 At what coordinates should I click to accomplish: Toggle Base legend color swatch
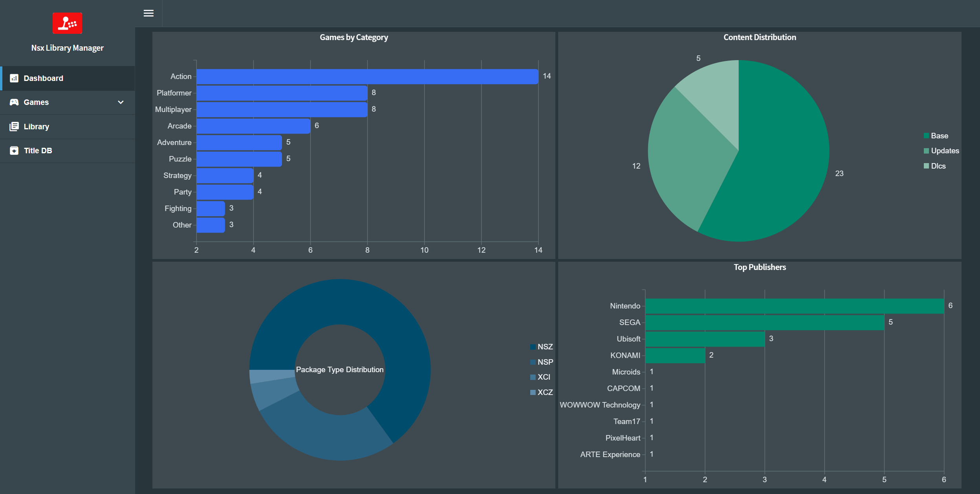(x=926, y=136)
